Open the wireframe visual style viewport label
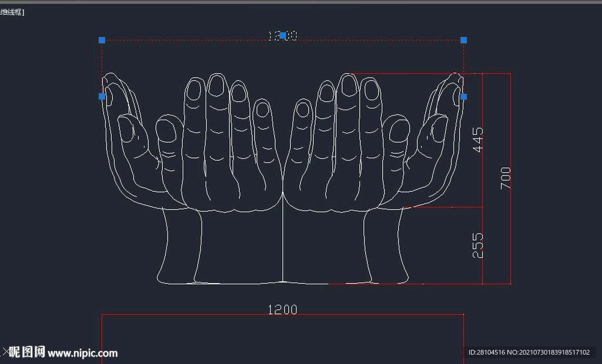Viewport: 602px width, 364px height. (12, 12)
